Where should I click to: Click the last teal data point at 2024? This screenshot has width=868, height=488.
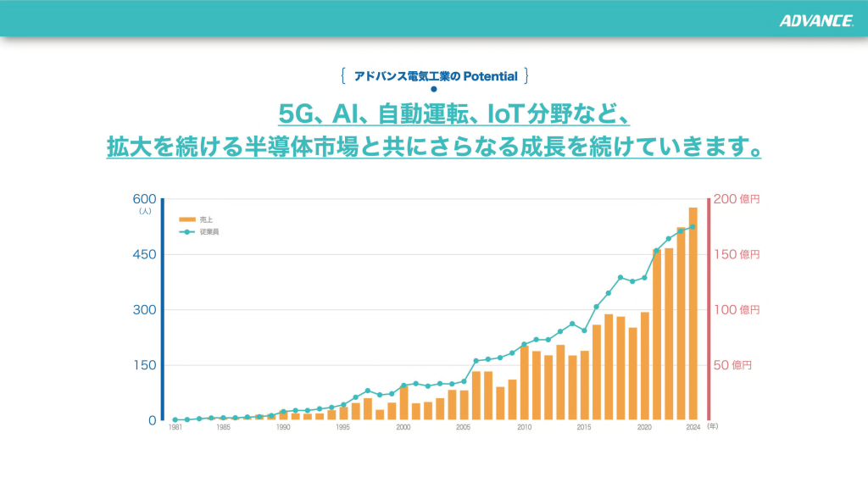tap(693, 226)
